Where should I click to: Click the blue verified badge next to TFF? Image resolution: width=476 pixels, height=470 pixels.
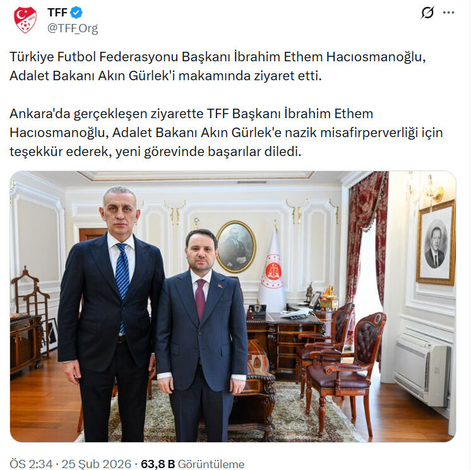tap(76, 13)
